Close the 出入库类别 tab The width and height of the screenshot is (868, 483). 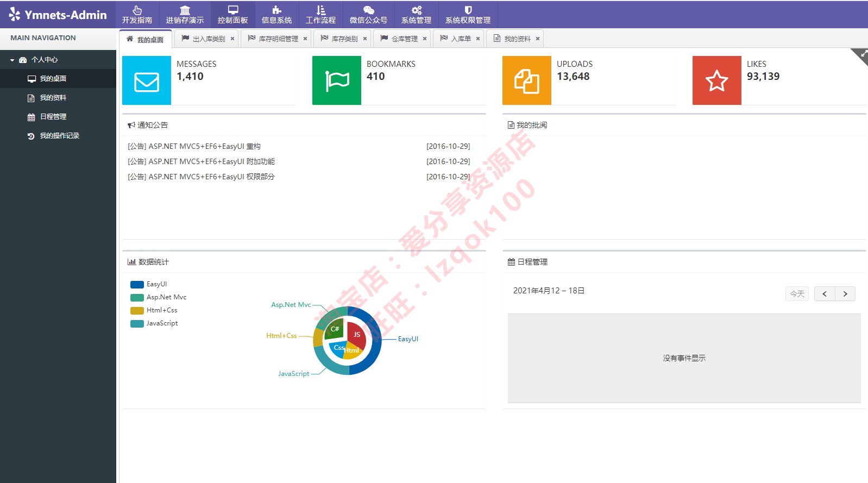[x=232, y=39]
